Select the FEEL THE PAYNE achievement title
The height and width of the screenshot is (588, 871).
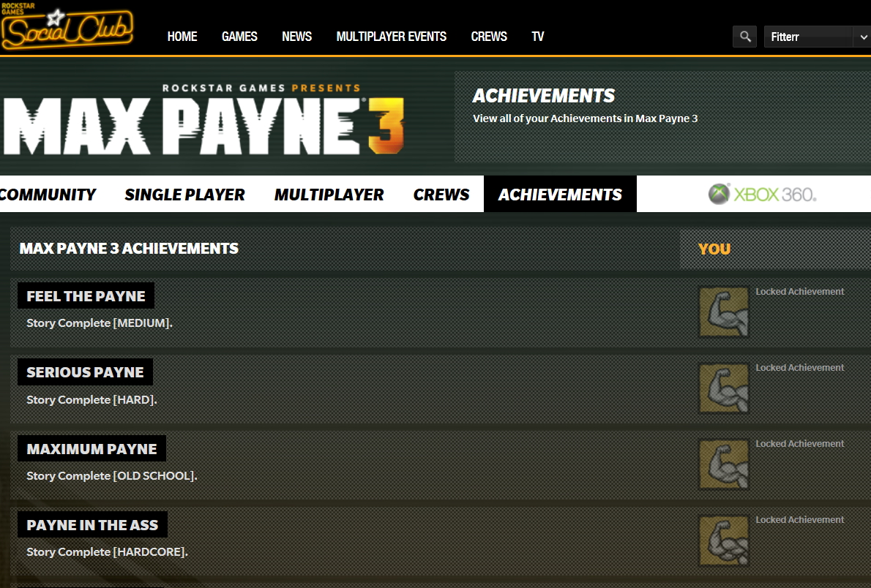coord(86,296)
